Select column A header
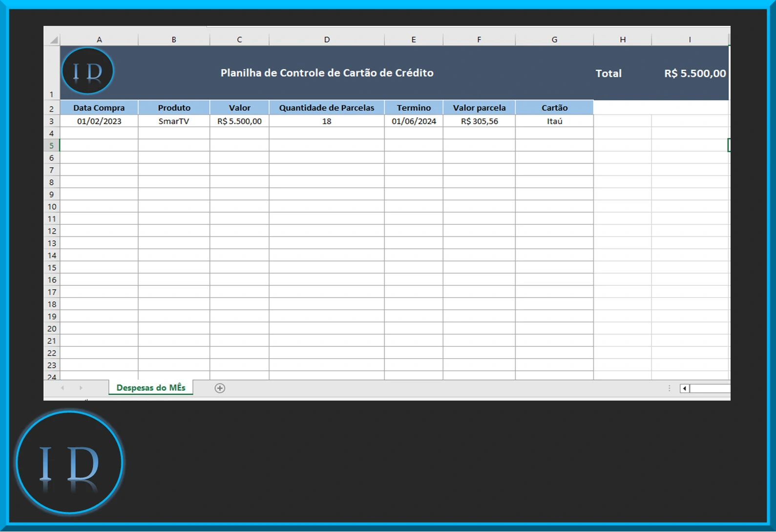 pos(99,40)
